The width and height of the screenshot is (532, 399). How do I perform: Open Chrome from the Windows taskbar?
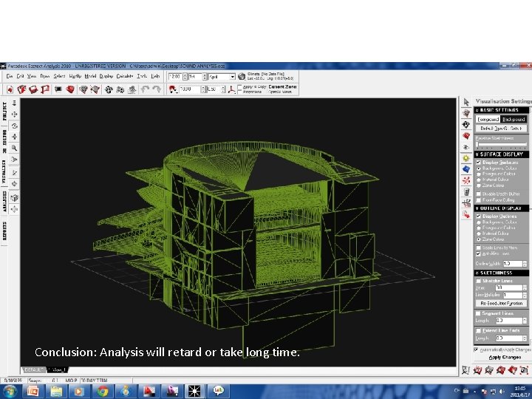coord(103,391)
